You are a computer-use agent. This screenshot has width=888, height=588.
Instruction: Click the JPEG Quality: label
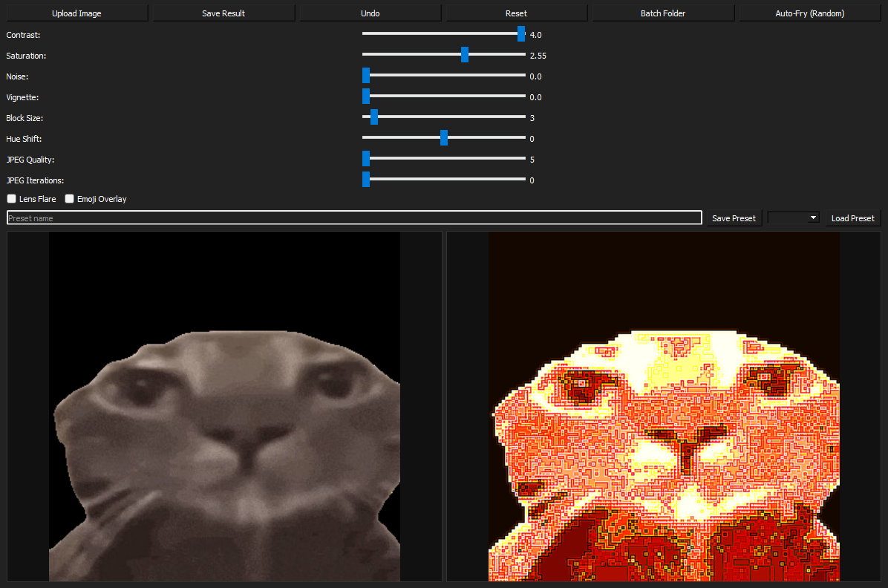click(30, 160)
